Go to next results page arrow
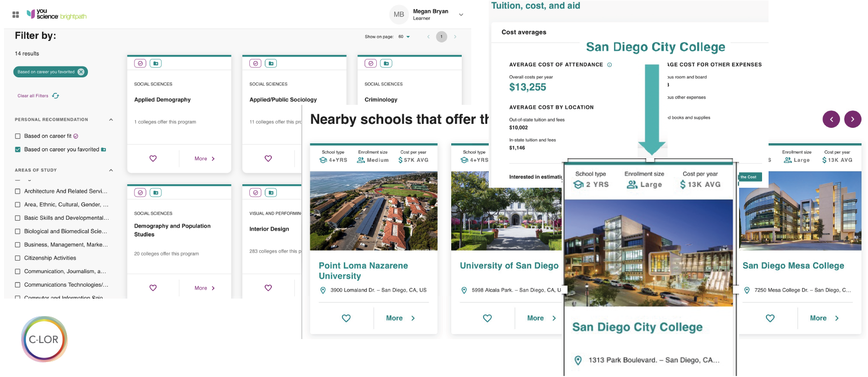 click(x=455, y=36)
